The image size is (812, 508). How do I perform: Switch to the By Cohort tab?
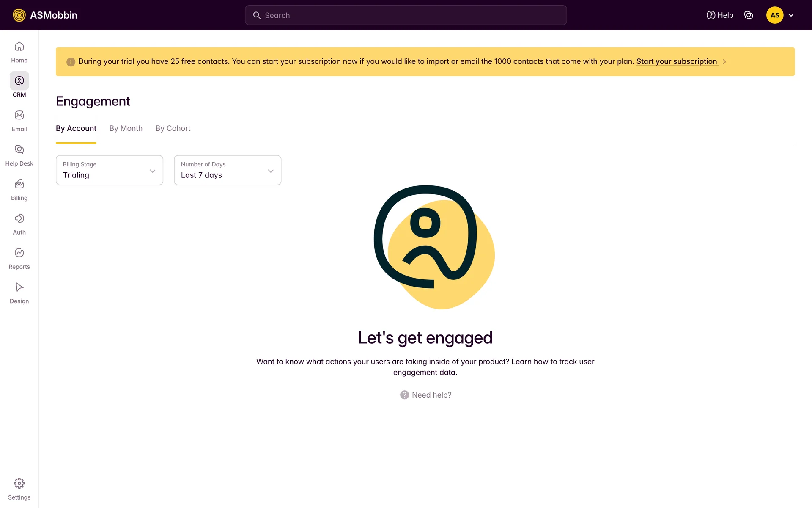(x=173, y=128)
